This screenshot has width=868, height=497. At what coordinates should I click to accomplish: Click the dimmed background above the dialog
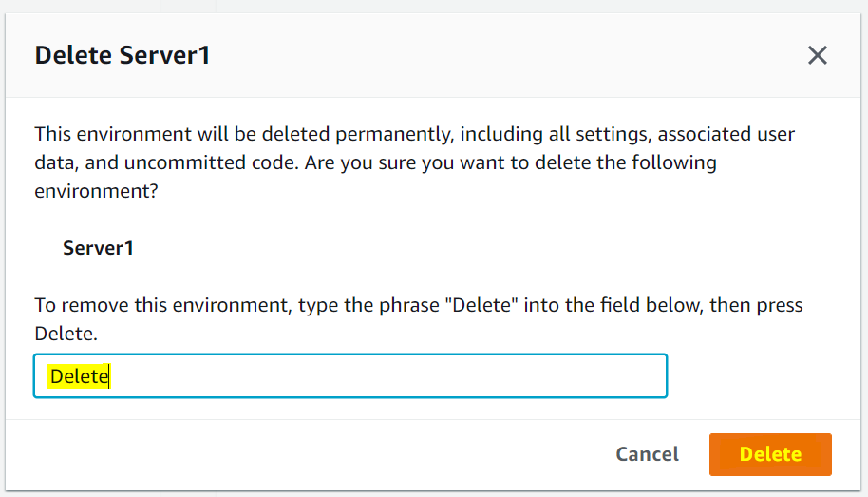tap(475, 6)
